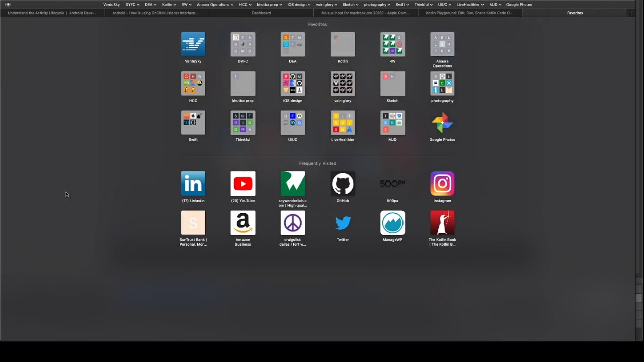Viewport: 644px width, 362px height.
Task: Expand the UIUC bookmarks bar dropdown
Action: point(444,5)
